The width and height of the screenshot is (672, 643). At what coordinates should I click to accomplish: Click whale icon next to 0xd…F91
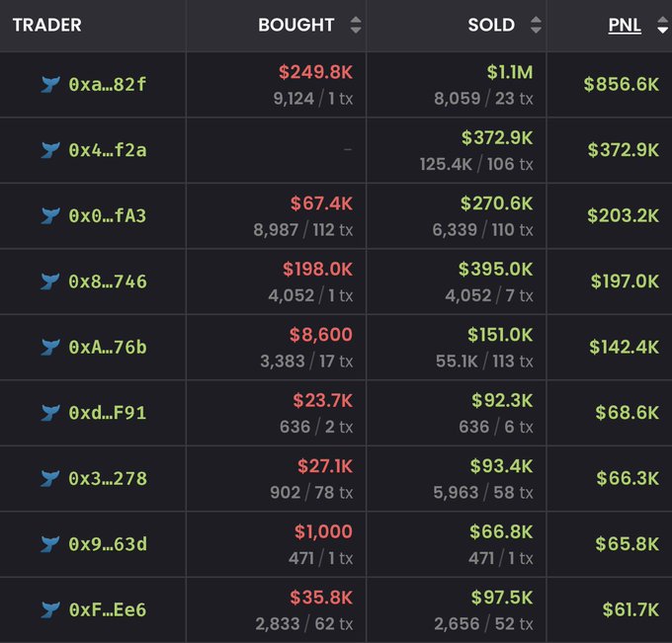[50, 413]
